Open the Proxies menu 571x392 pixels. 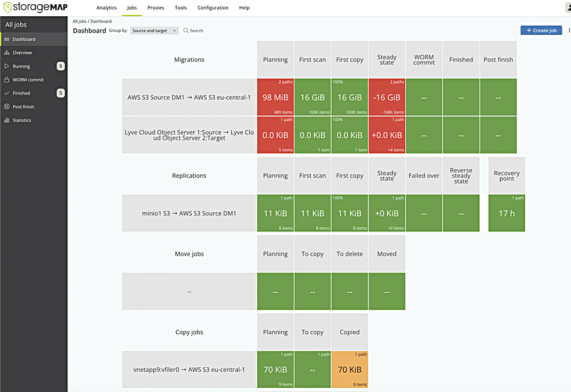[156, 8]
